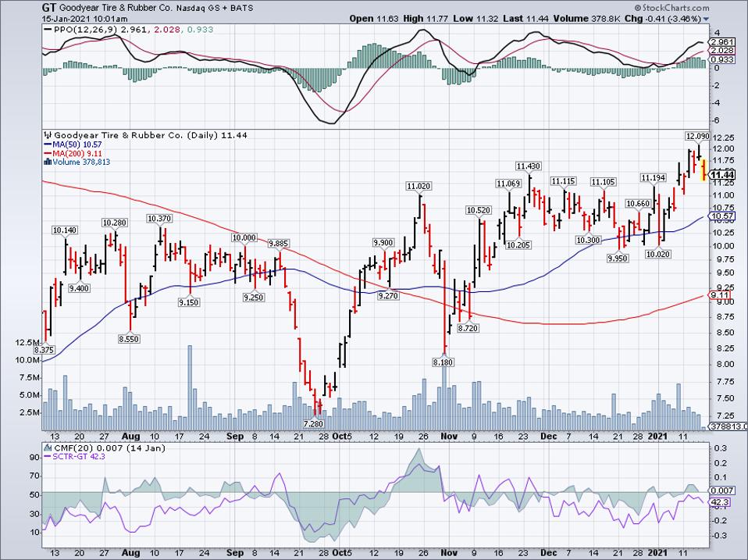Open the dropdown arrow beside the Chg value
Viewport: 748px width, 560px height.
click(x=706, y=20)
